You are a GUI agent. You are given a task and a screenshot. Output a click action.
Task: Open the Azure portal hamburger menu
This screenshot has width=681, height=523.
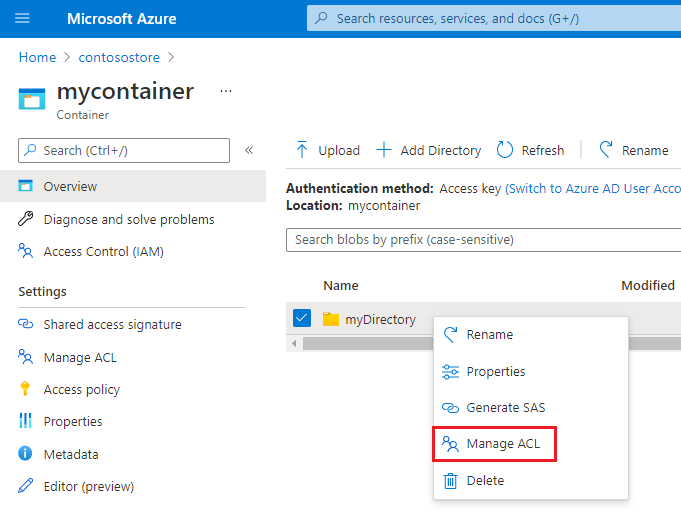click(x=23, y=18)
